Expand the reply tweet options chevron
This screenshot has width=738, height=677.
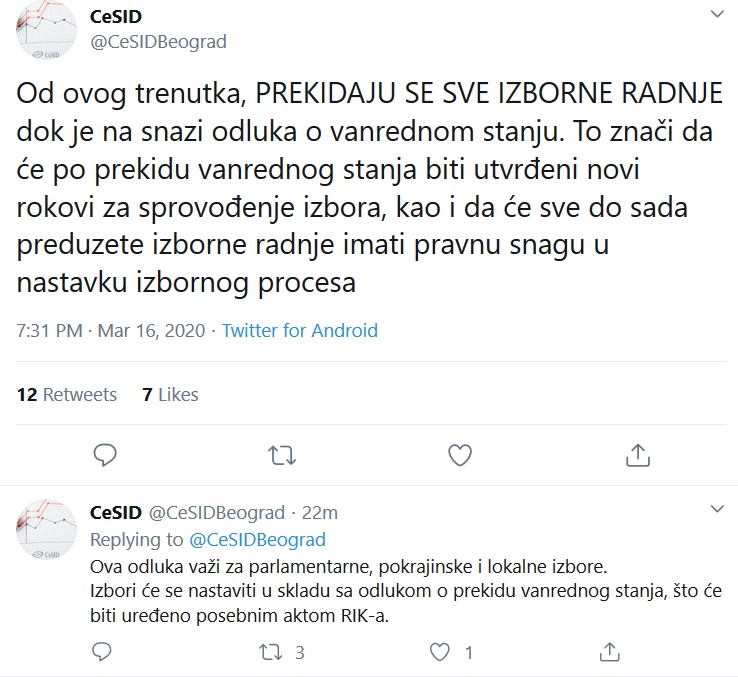[x=716, y=510]
